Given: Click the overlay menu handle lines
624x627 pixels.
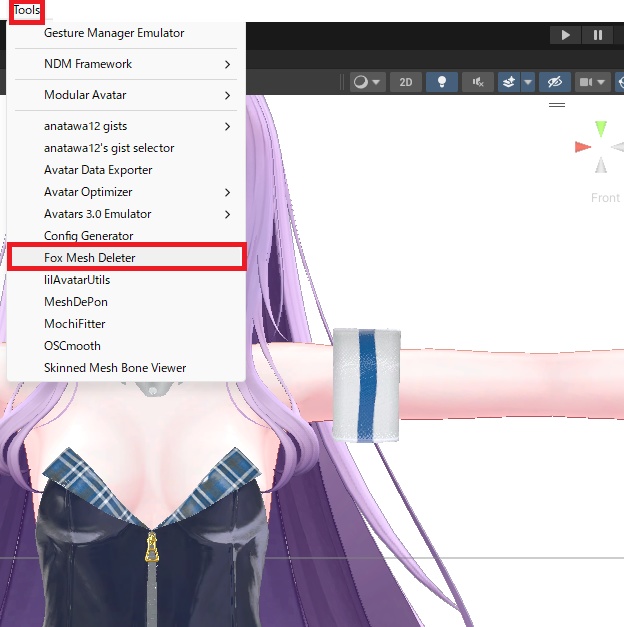Looking at the screenshot, I should (557, 105).
